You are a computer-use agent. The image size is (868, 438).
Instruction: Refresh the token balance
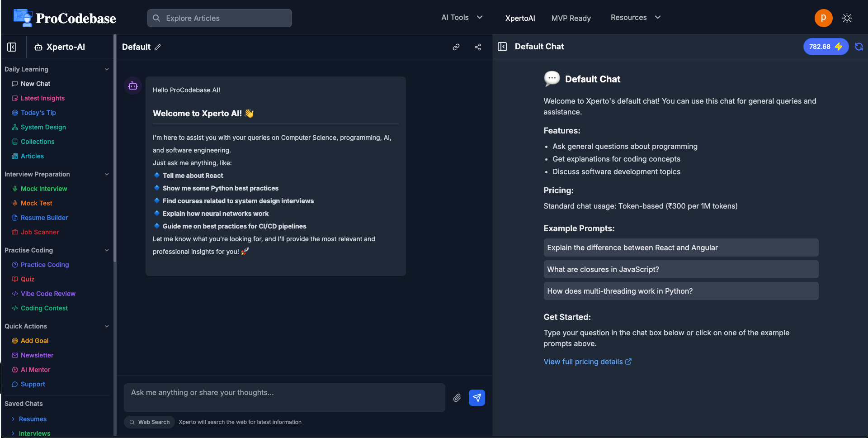click(859, 47)
